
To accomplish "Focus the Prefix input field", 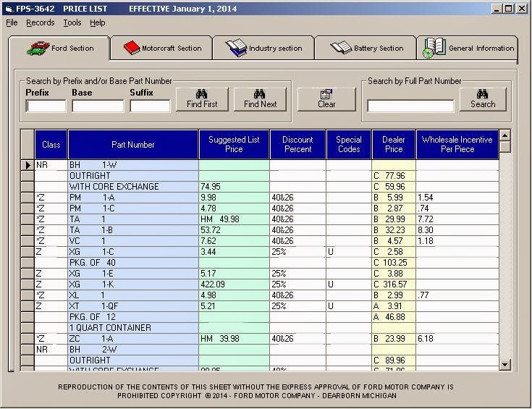I will [46, 106].
